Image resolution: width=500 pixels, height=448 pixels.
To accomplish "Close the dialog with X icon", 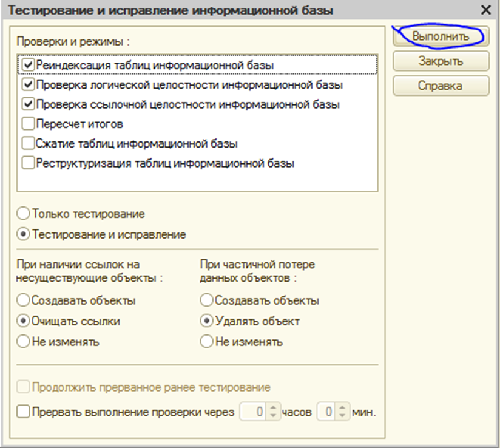I will 485,10.
